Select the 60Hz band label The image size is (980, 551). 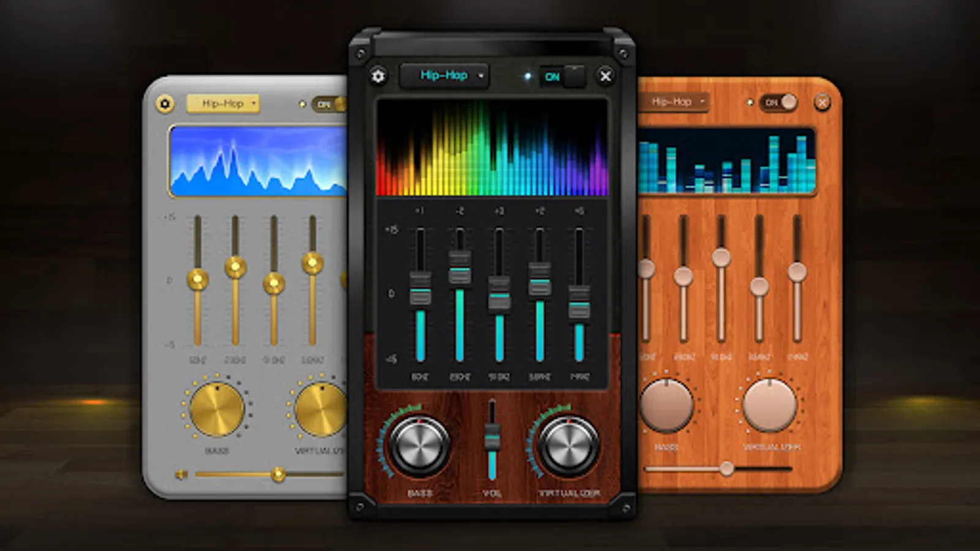click(x=420, y=375)
